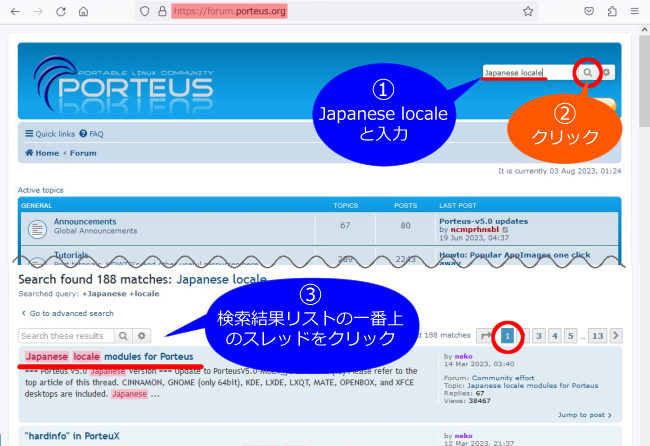This screenshot has height=446, width=650.
Task: Click the scrollbar up arrow
Action: [x=644, y=30]
